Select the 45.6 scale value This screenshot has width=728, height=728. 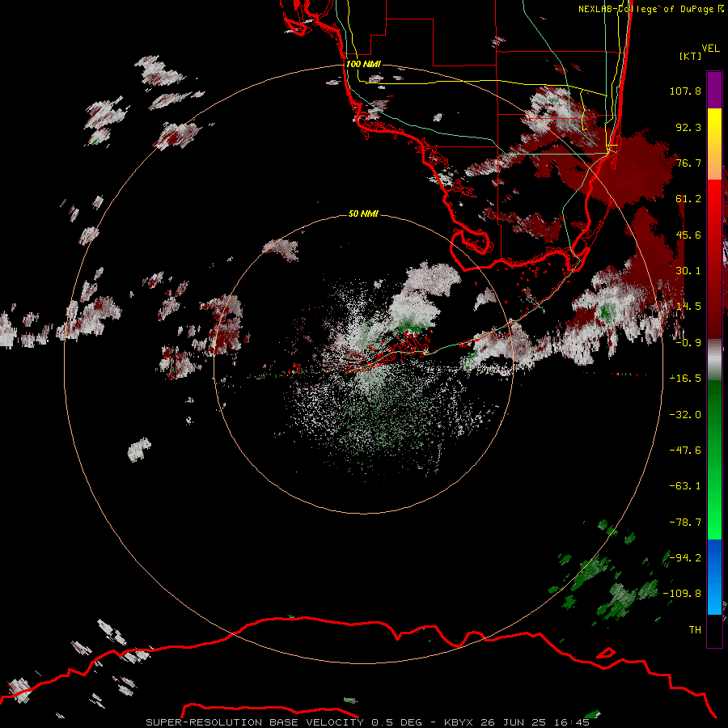(688, 235)
